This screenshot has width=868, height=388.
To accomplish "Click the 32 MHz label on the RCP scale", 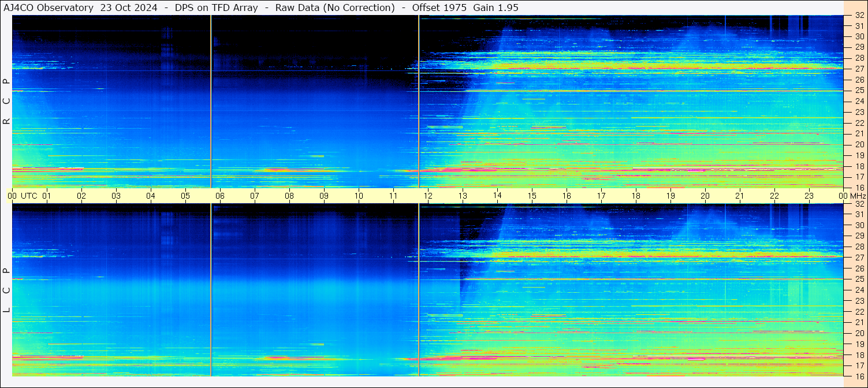I will (859, 16).
